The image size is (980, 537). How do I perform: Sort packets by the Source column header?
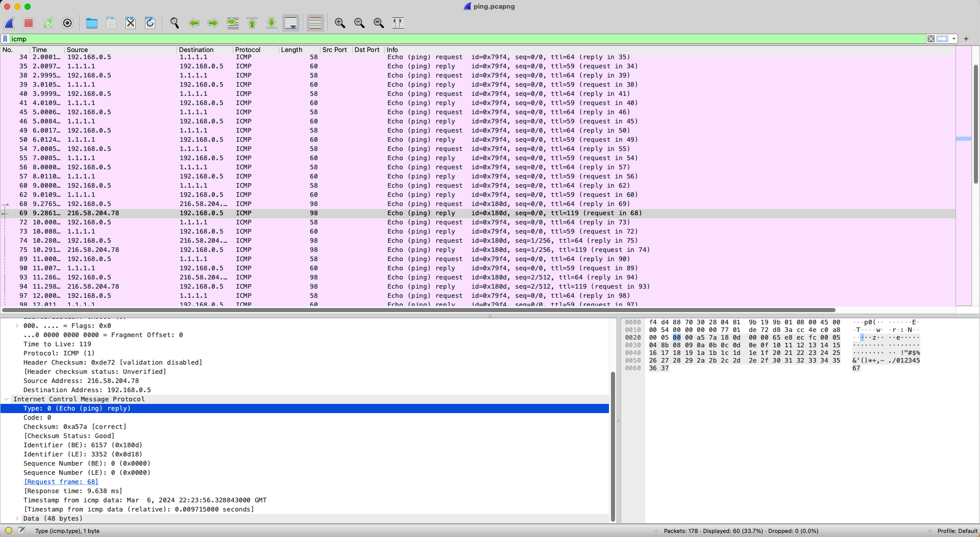tap(120, 49)
